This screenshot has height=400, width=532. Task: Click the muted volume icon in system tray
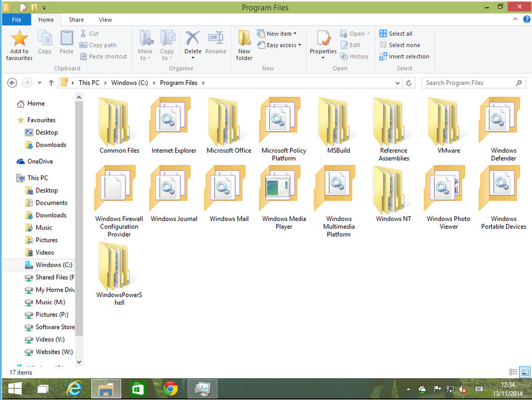[x=462, y=389]
